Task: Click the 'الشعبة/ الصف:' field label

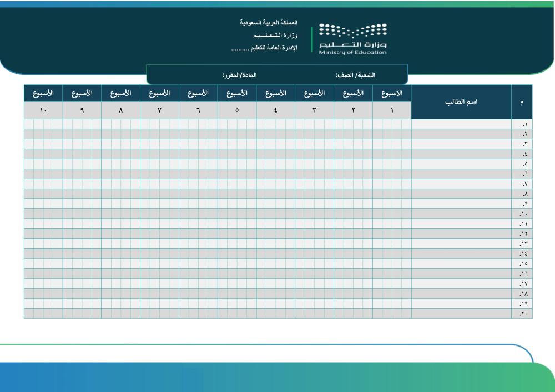Action: click(x=355, y=74)
